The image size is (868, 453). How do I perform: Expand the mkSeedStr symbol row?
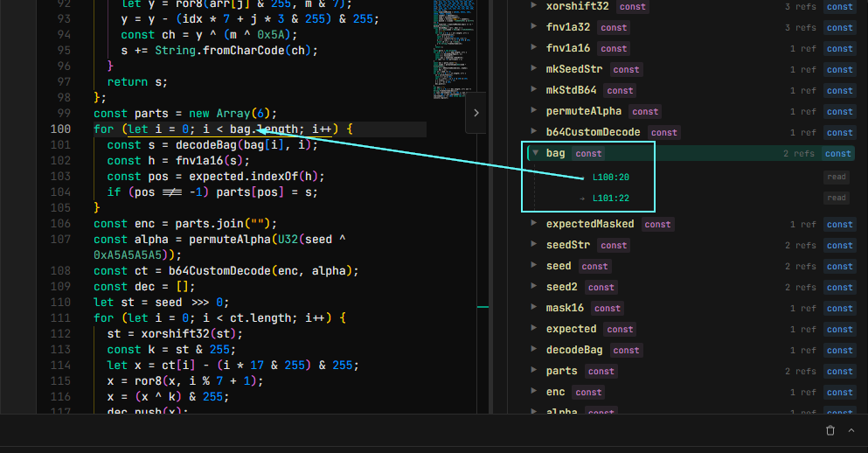[x=533, y=68]
